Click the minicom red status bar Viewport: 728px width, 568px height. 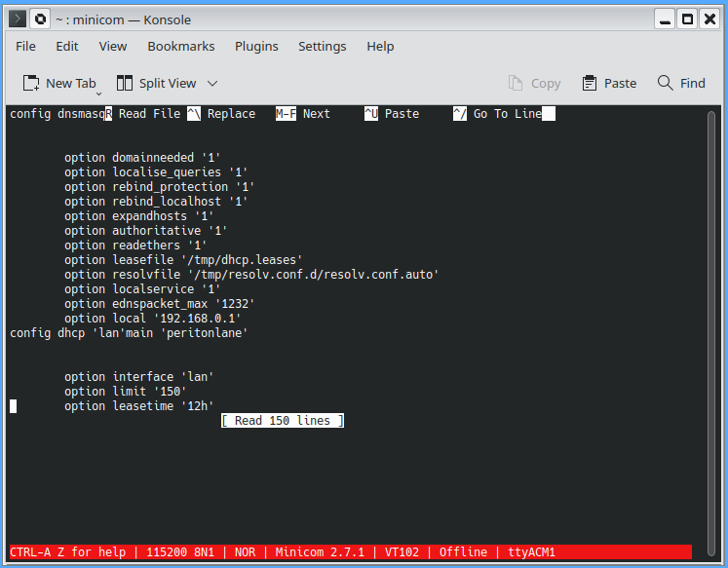(350, 551)
